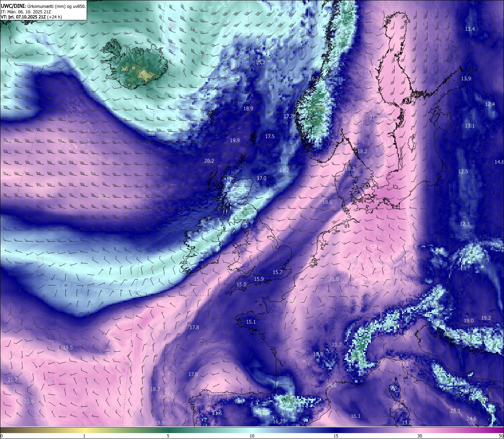Click the title 'UWC/DINI: Úrkomumætti (mm) og uv850.'
The width and height of the screenshot is (504, 439).
click(43, 6)
